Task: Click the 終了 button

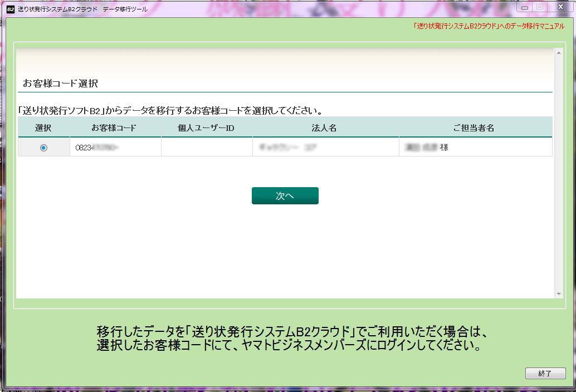Action: pyautogui.click(x=545, y=373)
